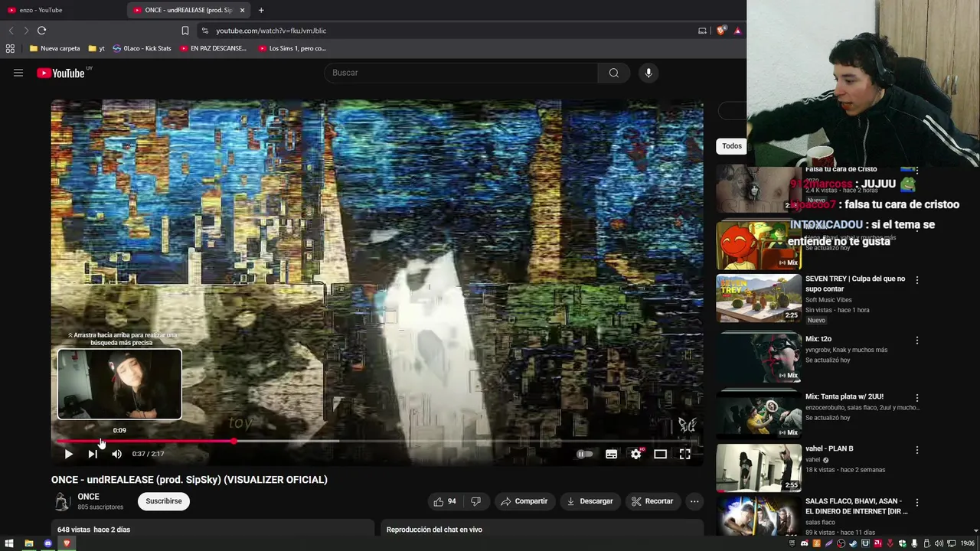Open Mix: Tanta plata w/ 2UU!
This screenshot has height=551, width=980.
(x=844, y=396)
